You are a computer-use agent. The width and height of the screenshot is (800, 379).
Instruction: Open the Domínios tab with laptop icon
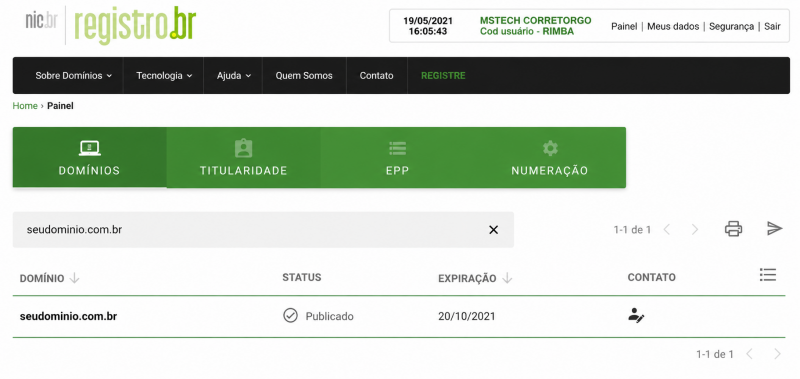[x=89, y=157]
